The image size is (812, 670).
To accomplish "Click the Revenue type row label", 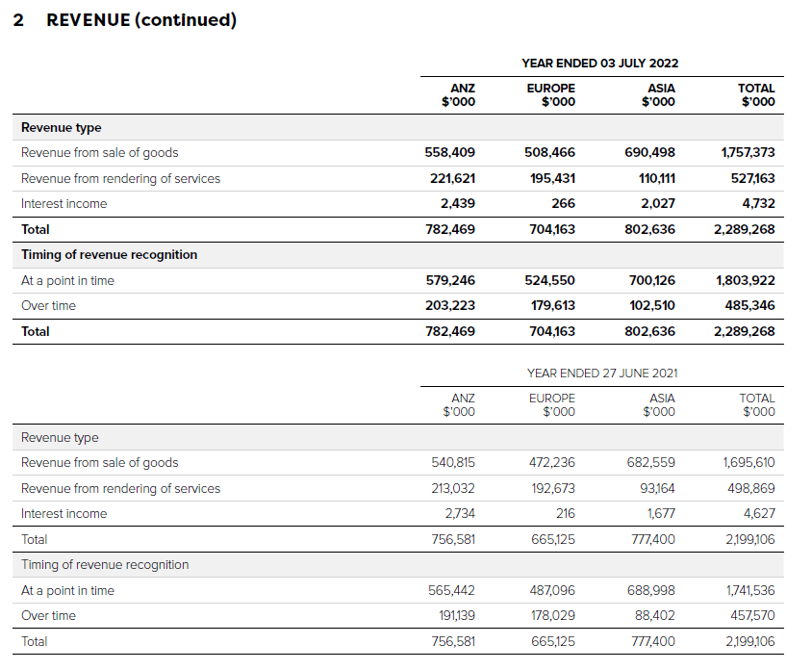I will pyautogui.click(x=61, y=127).
